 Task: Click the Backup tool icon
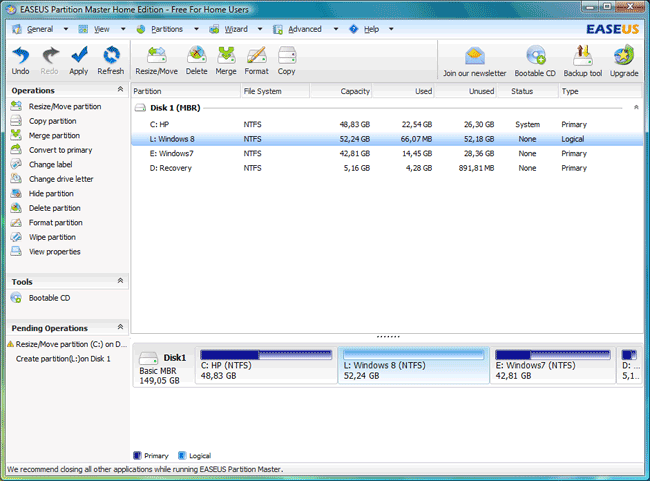tap(582, 59)
